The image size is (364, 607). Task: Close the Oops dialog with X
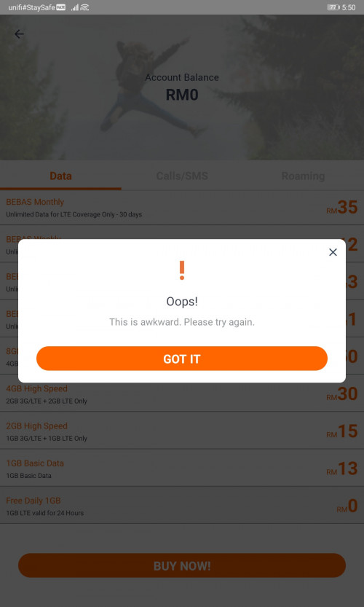tap(333, 252)
